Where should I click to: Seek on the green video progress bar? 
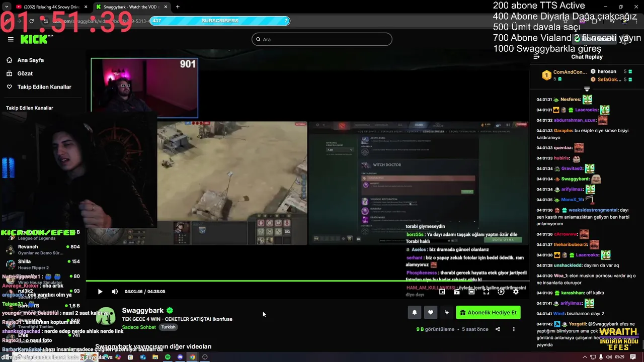[x=307, y=281]
